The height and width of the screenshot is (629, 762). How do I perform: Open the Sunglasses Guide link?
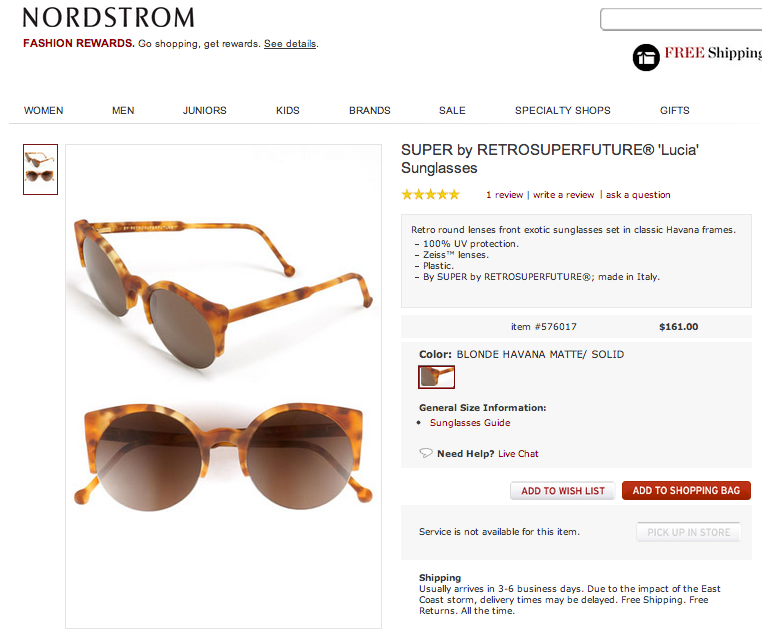pos(470,423)
